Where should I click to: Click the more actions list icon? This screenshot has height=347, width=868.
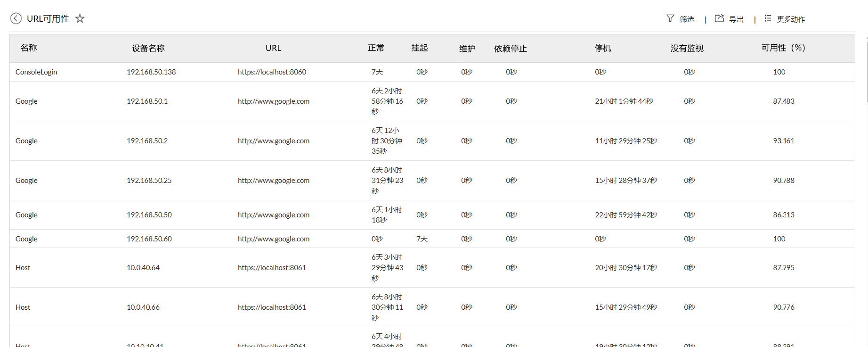[768, 18]
